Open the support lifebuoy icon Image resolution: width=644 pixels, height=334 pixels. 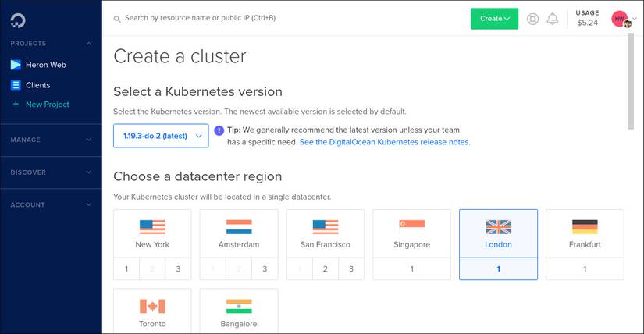(532, 19)
